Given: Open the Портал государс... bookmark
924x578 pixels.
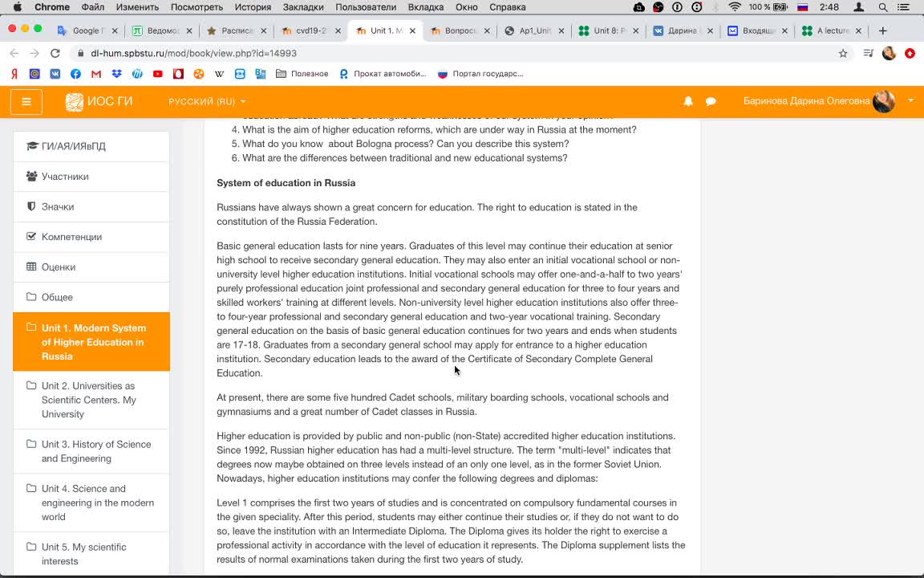Looking at the screenshot, I should (480, 74).
